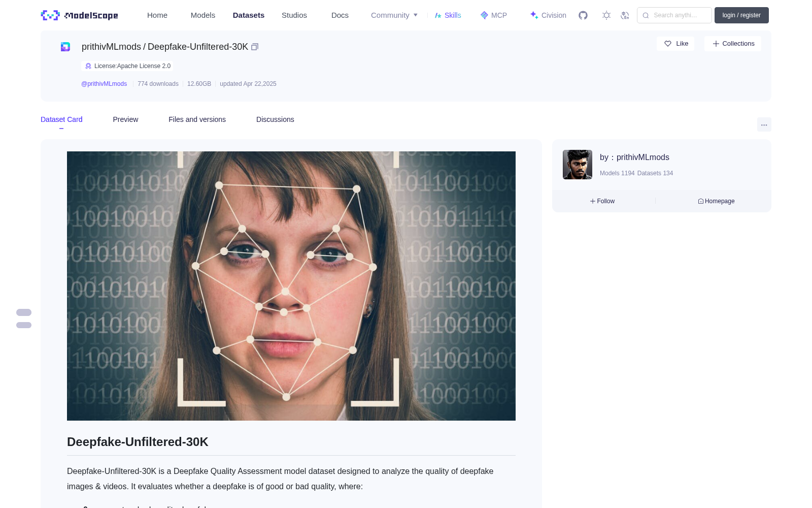The height and width of the screenshot is (508, 812).
Task: Toggle light/dark theme sun icon
Action: coord(606,15)
